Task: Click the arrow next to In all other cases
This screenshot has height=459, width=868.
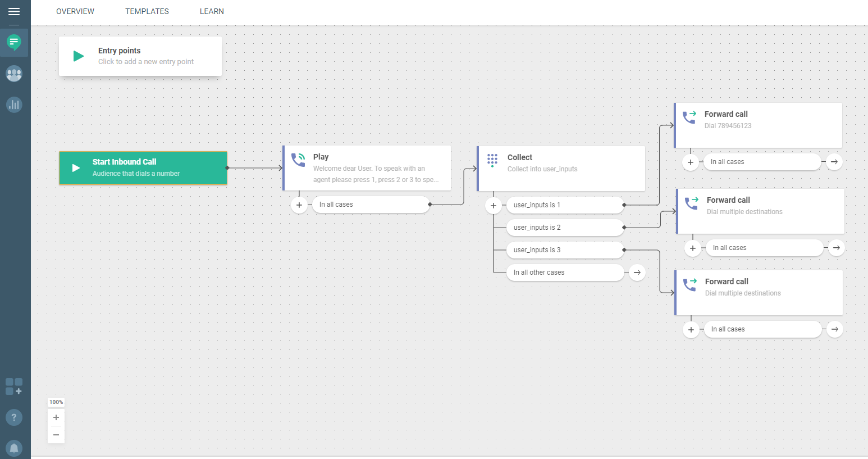Action: 637,272
